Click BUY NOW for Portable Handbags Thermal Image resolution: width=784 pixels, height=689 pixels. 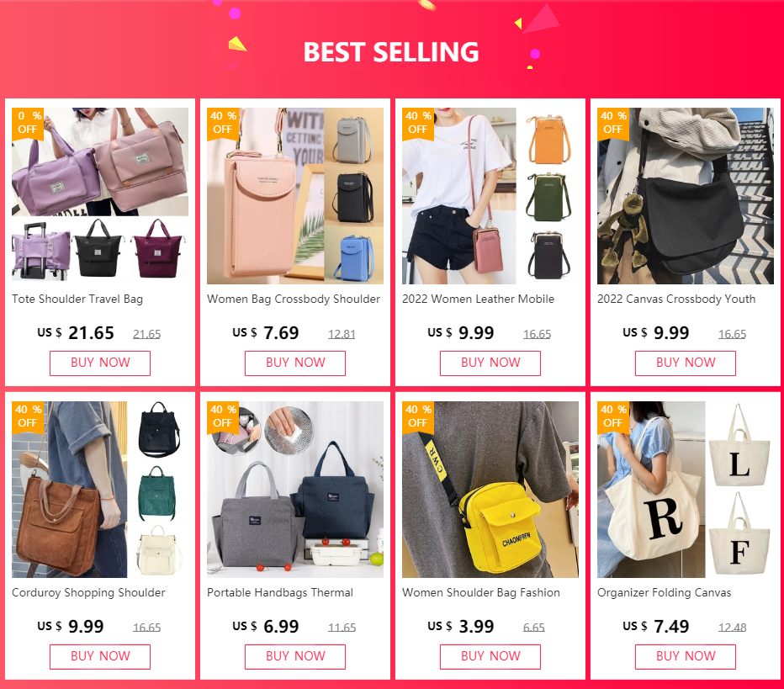pyautogui.click(x=295, y=656)
